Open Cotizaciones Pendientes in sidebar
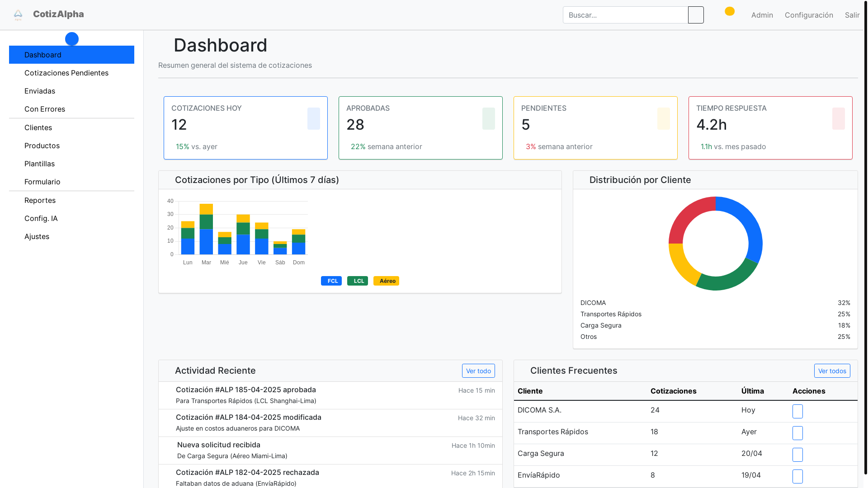This screenshot has width=868, height=488. pyautogui.click(x=71, y=73)
